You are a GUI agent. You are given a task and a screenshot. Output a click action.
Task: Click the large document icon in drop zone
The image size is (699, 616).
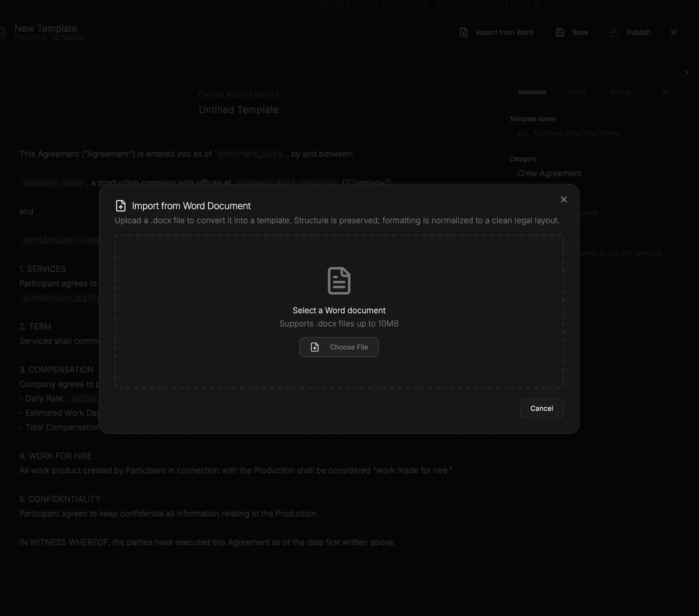(339, 280)
